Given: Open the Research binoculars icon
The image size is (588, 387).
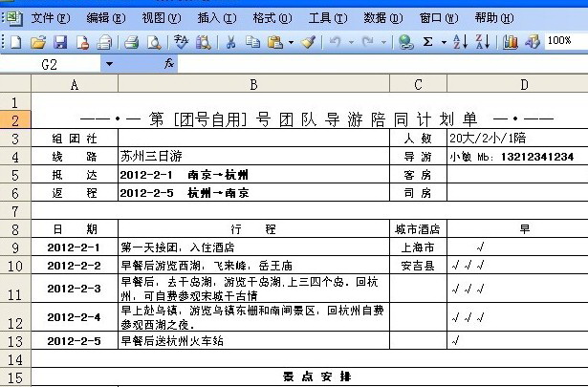Looking at the screenshot, I should click(x=204, y=42).
